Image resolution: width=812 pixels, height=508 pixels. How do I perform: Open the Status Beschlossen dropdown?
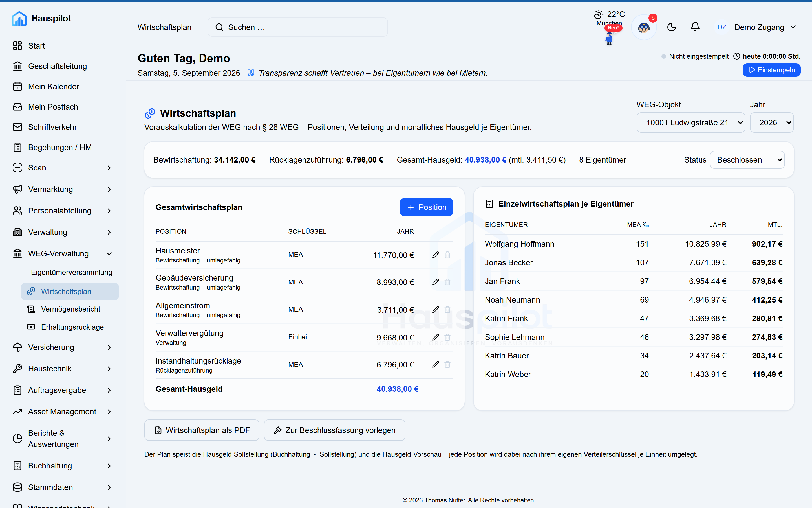[x=747, y=160]
